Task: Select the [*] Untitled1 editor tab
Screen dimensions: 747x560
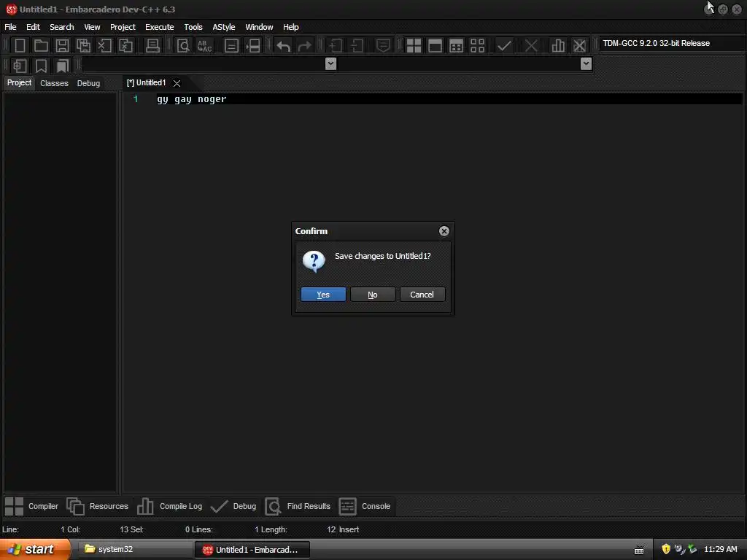Action: coord(146,83)
